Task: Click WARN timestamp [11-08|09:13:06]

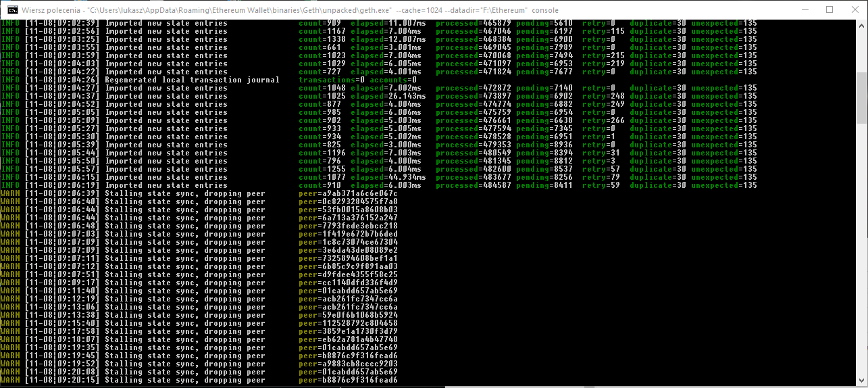Action: point(62,307)
